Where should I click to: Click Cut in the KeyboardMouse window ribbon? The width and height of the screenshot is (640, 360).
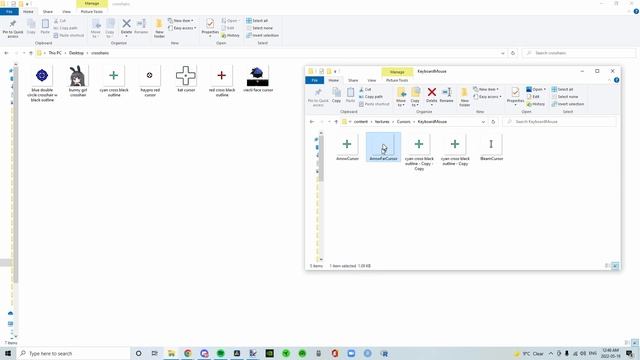tap(365, 89)
